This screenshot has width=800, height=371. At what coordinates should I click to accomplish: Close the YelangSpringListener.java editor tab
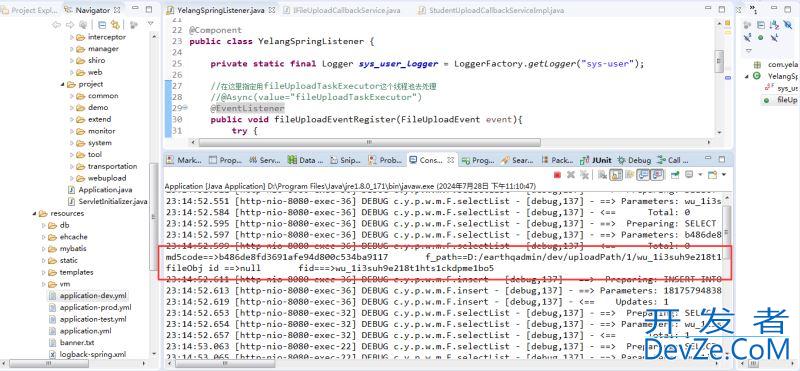[271, 10]
